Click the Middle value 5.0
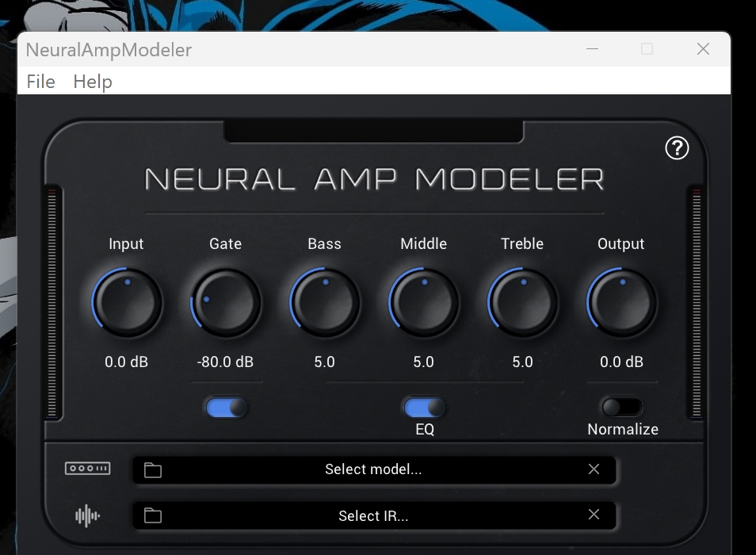Viewport: 756px width, 555px height. coord(424,362)
